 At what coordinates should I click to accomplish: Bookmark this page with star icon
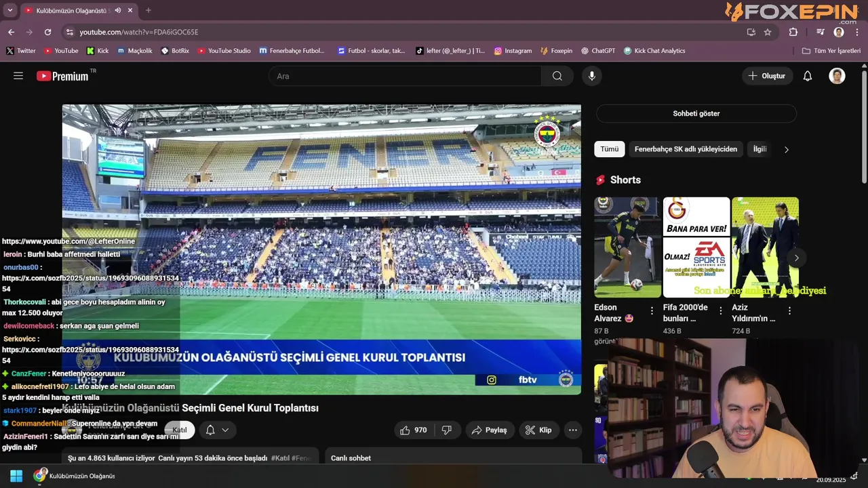(x=768, y=32)
